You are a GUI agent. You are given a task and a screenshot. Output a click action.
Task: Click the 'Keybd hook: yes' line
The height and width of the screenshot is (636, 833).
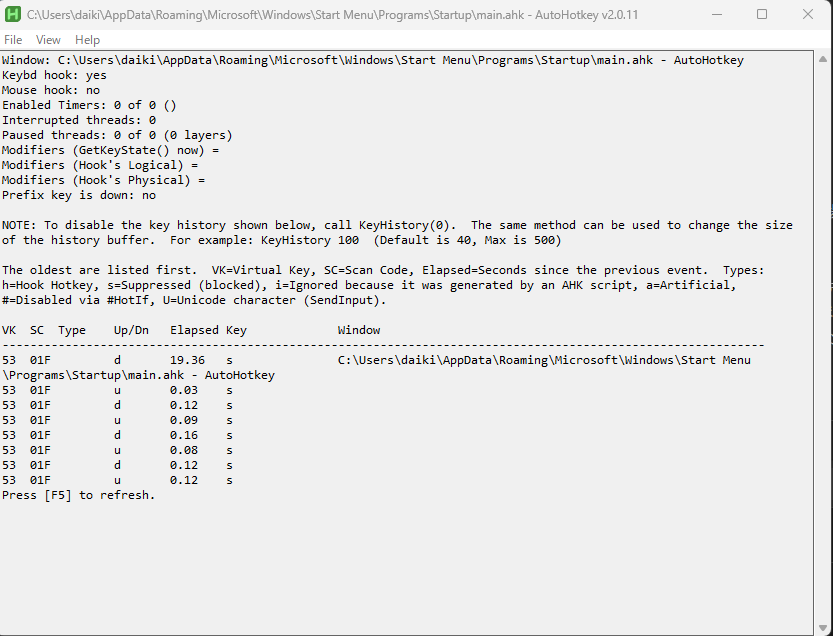[54, 75]
